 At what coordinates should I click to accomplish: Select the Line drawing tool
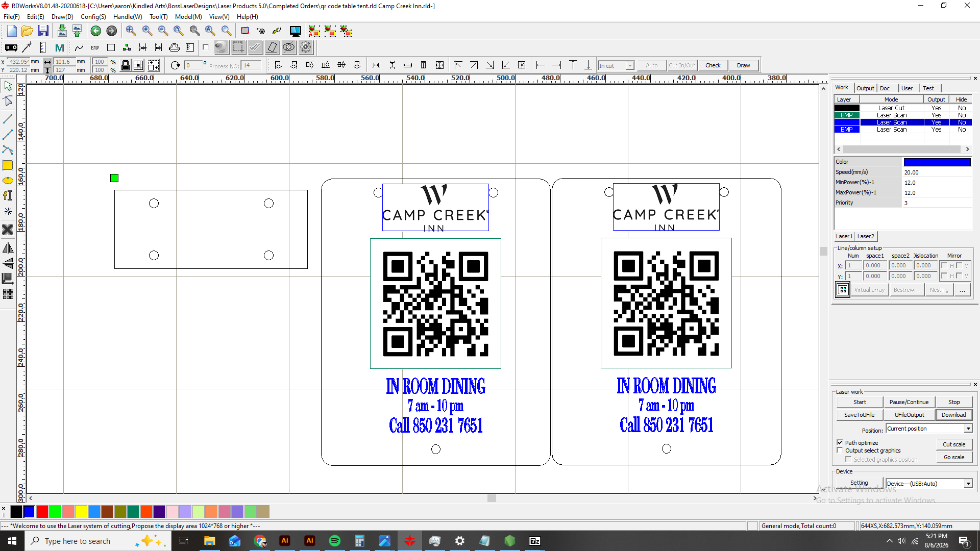point(8,119)
